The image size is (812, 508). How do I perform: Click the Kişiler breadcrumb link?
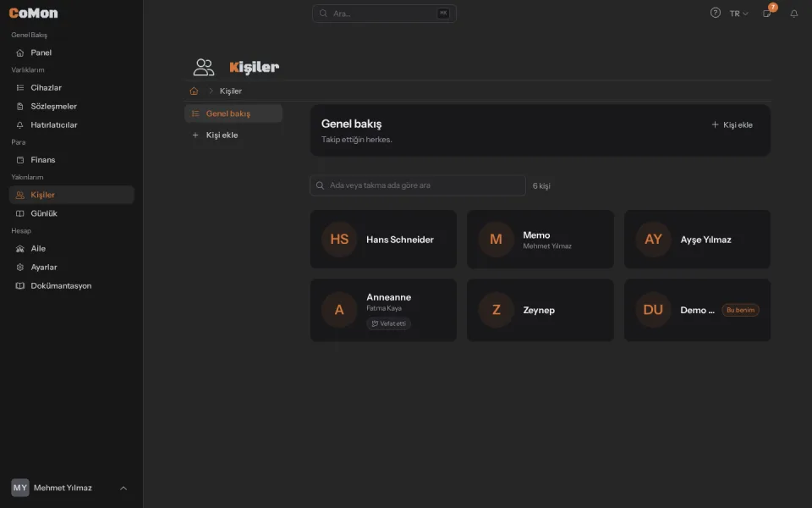click(230, 91)
